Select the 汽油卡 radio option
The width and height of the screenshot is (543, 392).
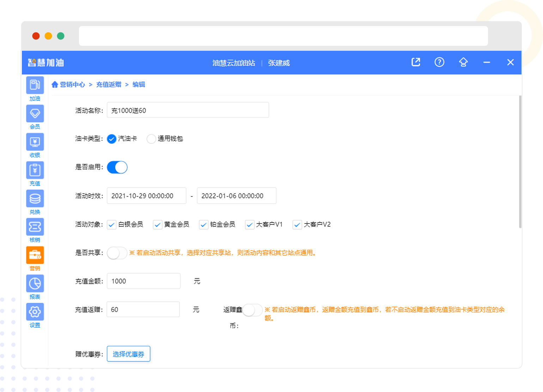tap(111, 139)
